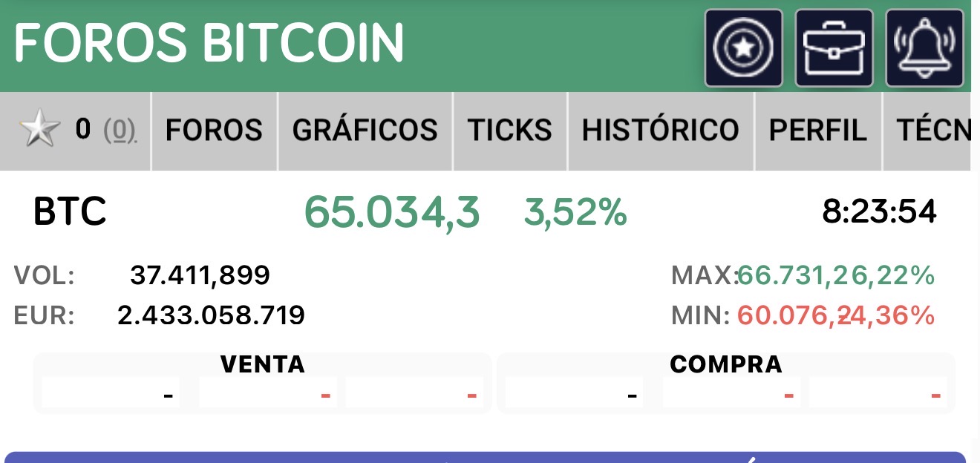The width and height of the screenshot is (980, 463).
Task: Open the briefcase portfolio icon
Action: coord(834,48)
